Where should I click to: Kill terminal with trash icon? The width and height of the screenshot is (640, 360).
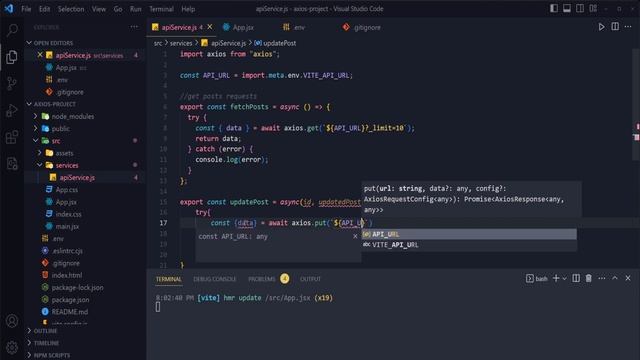pos(589,278)
